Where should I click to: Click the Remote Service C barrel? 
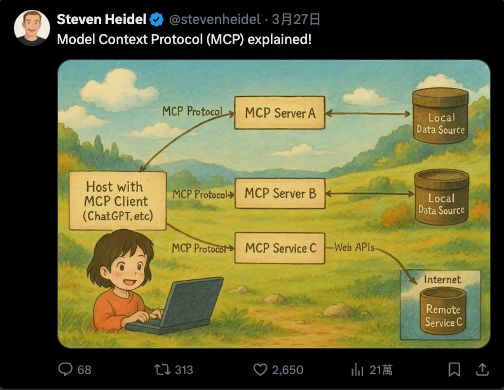[443, 311]
